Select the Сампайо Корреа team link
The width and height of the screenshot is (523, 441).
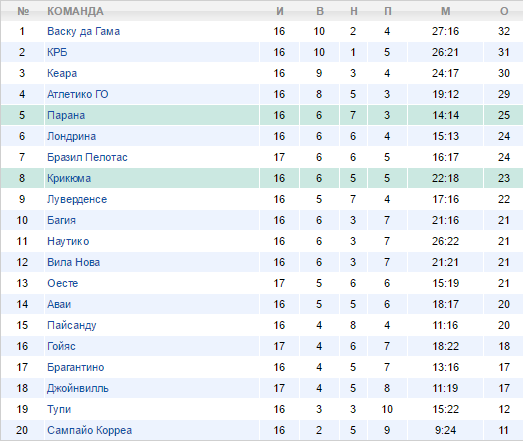(89, 431)
